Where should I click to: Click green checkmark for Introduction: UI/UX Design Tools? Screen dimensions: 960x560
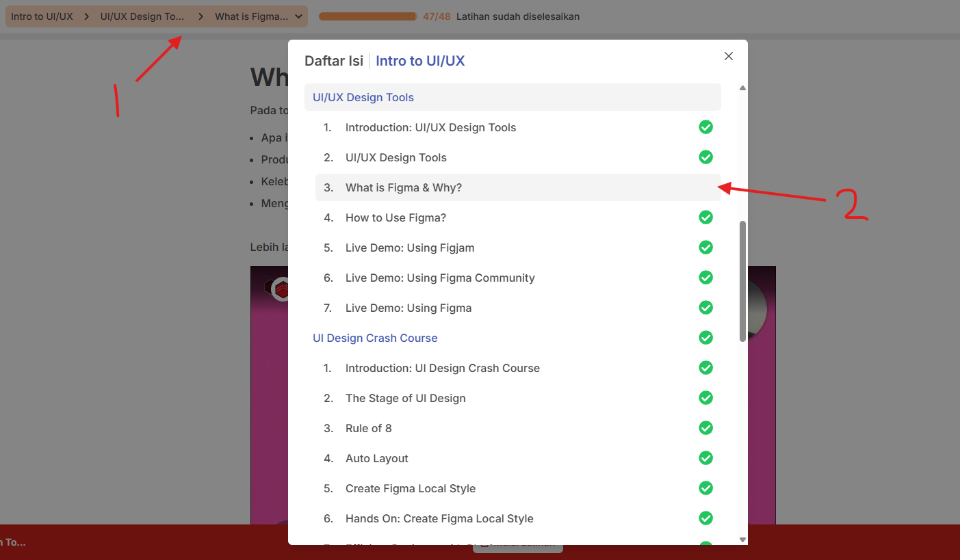tap(706, 127)
